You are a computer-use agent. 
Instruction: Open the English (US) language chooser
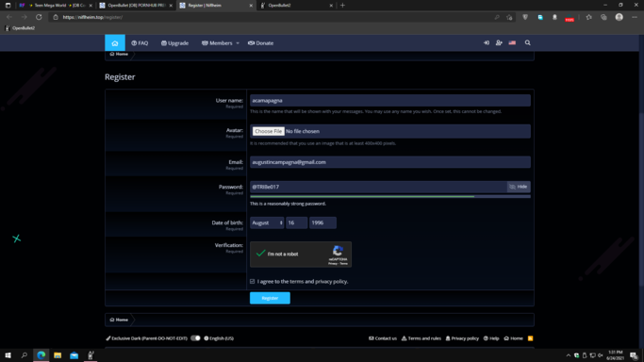219,338
